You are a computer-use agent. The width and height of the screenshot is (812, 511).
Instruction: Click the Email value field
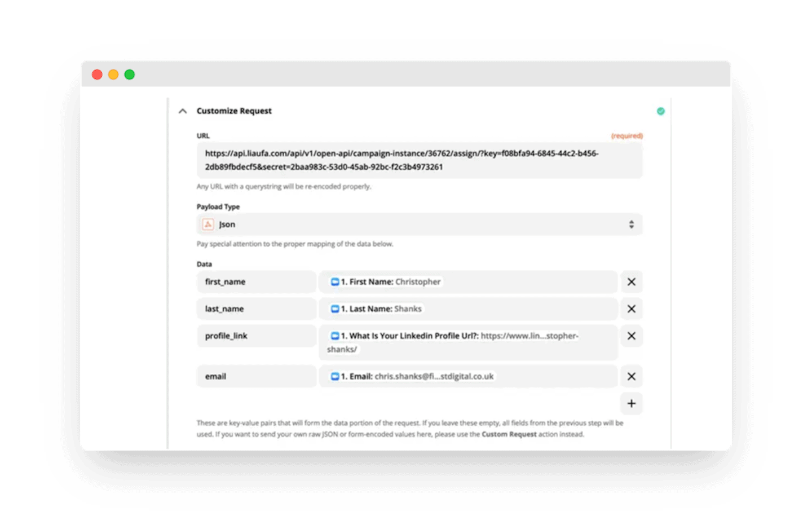coord(468,377)
